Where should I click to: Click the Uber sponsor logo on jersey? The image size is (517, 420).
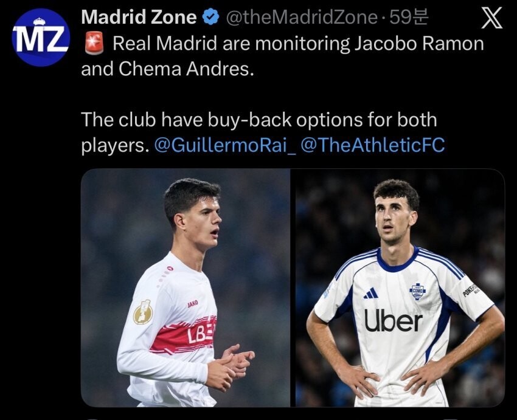click(394, 321)
